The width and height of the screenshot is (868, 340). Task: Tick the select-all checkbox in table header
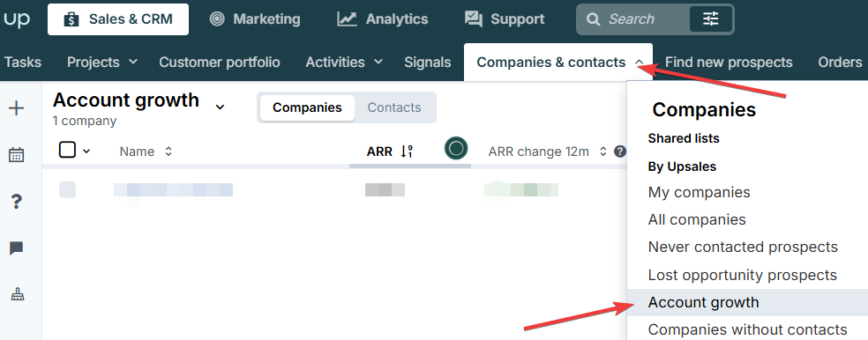pyautogui.click(x=67, y=150)
